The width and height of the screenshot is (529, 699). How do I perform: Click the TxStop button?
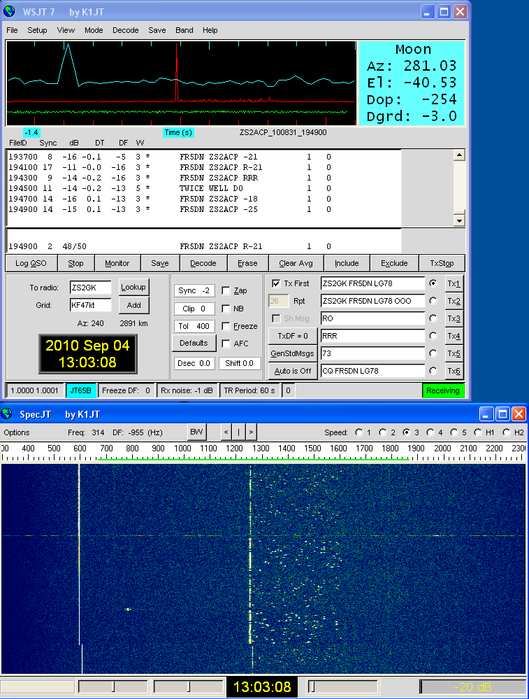pos(442,263)
